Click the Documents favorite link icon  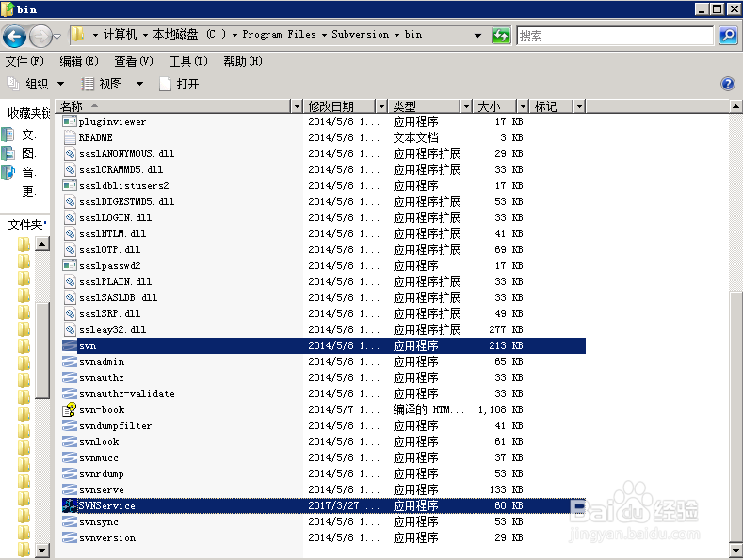[8, 135]
